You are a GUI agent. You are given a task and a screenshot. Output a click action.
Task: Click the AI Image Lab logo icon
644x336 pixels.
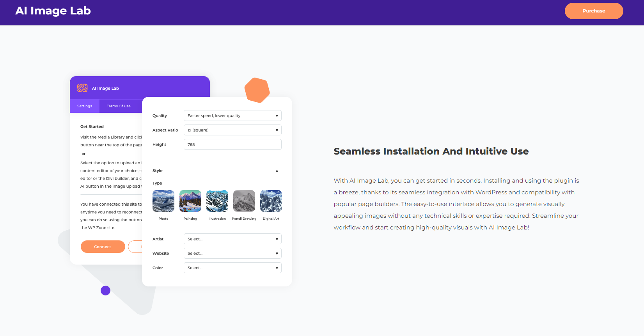pyautogui.click(x=82, y=88)
